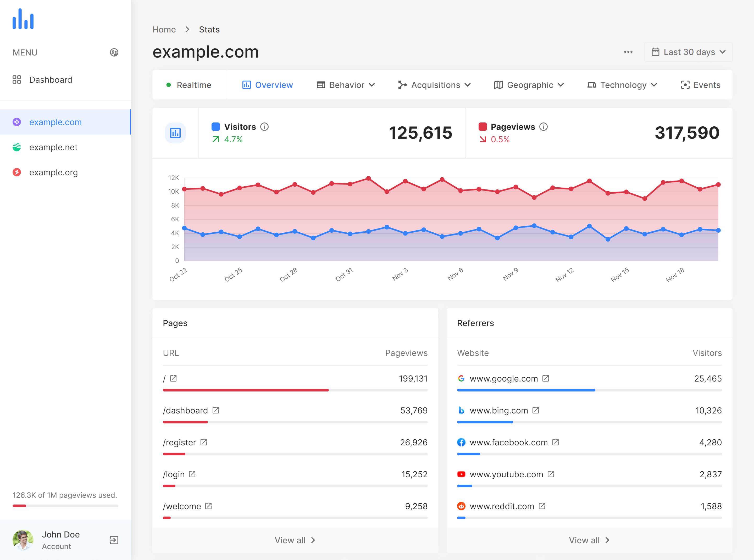This screenshot has height=560, width=754.
Task: Select the Technology tab
Action: point(622,85)
